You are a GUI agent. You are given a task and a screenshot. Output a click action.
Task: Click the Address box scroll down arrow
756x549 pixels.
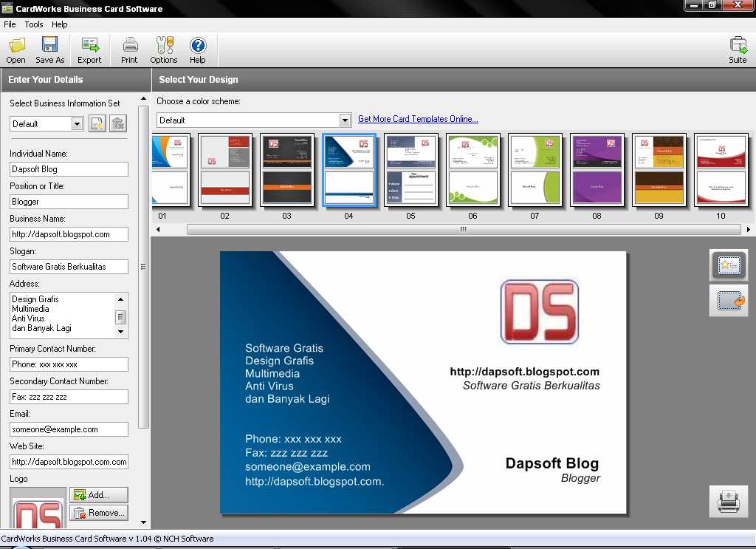(120, 332)
